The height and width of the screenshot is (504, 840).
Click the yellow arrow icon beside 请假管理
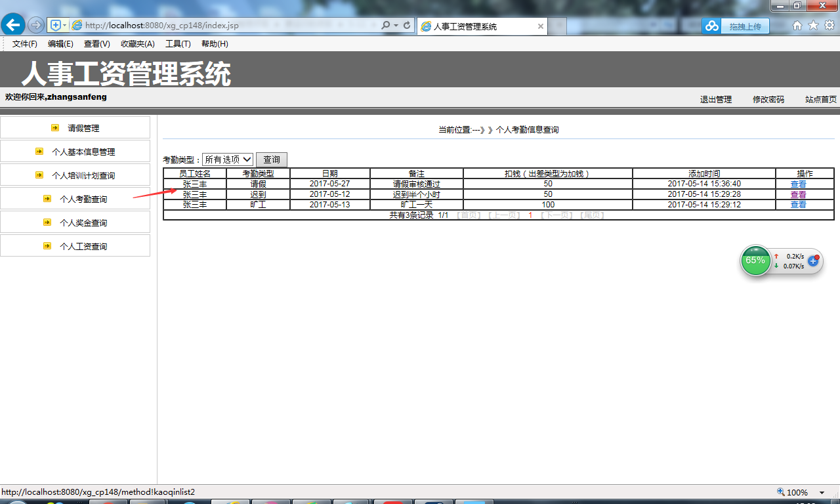(x=55, y=128)
